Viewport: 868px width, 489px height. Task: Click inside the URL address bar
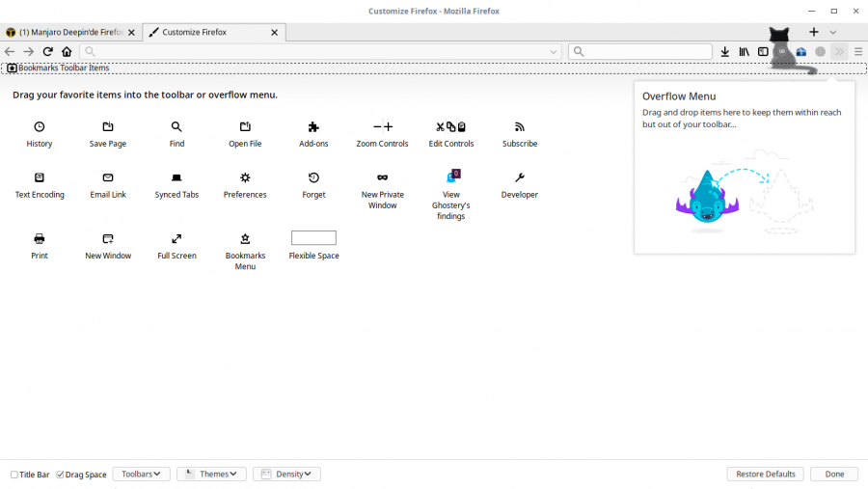click(320, 51)
